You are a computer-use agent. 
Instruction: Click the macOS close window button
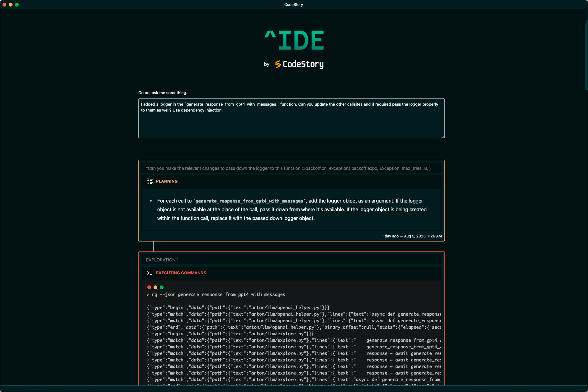(4, 5)
